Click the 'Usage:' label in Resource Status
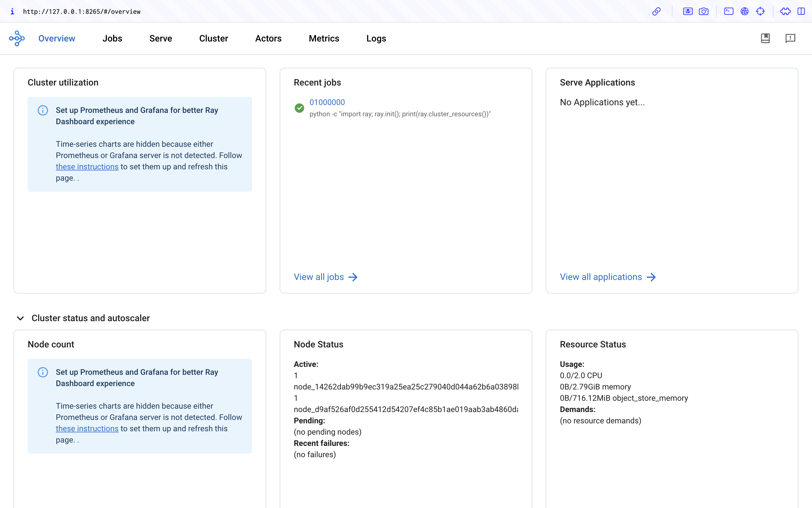 572,364
